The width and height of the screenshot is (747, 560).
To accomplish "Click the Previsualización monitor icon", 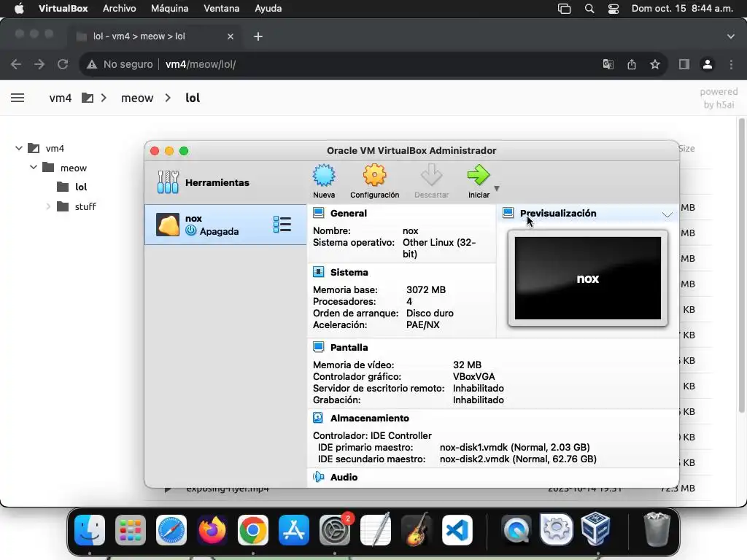I will (508, 213).
